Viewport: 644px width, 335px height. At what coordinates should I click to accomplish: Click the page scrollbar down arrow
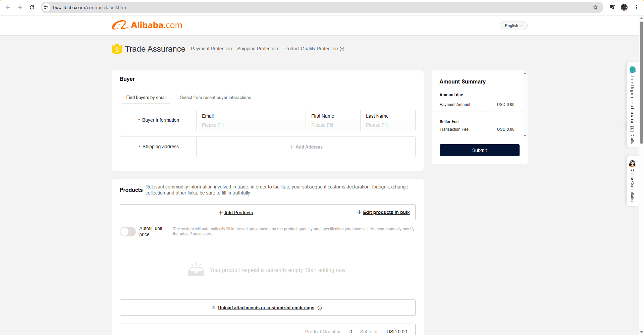coord(641,332)
